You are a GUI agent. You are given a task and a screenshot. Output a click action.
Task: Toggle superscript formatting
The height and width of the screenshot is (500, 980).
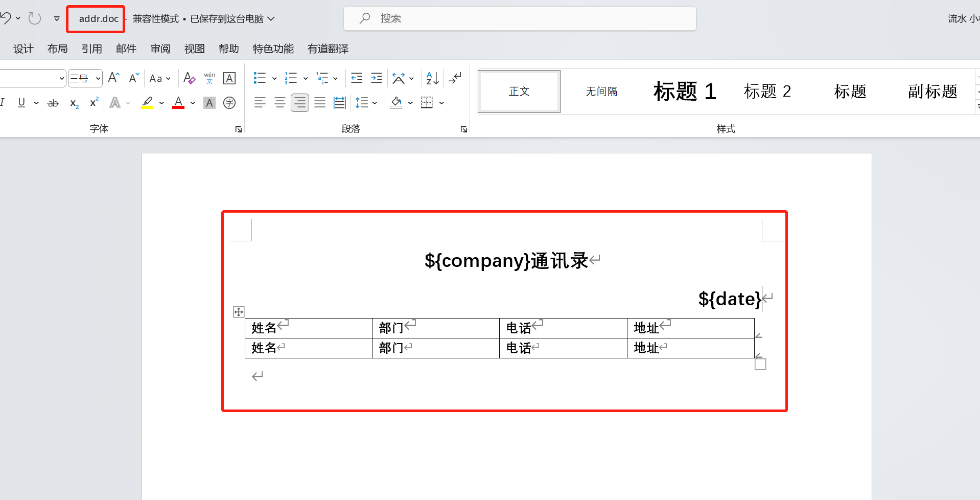click(x=94, y=102)
